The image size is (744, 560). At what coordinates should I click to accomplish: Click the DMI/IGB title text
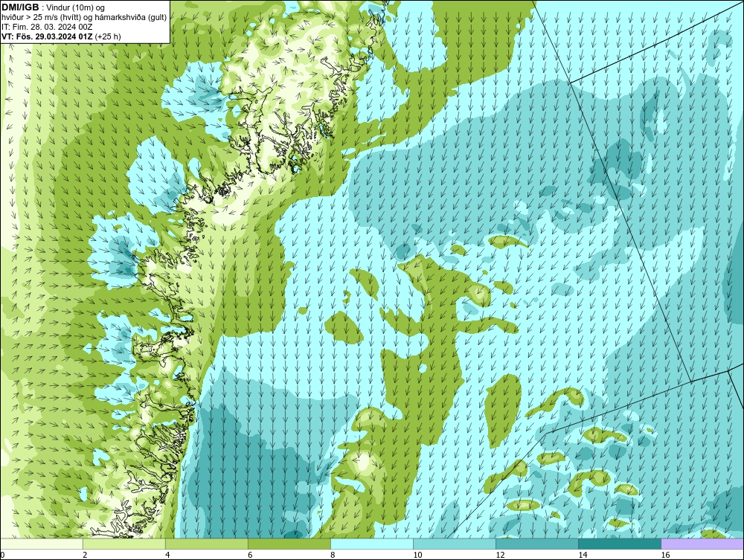20,7
